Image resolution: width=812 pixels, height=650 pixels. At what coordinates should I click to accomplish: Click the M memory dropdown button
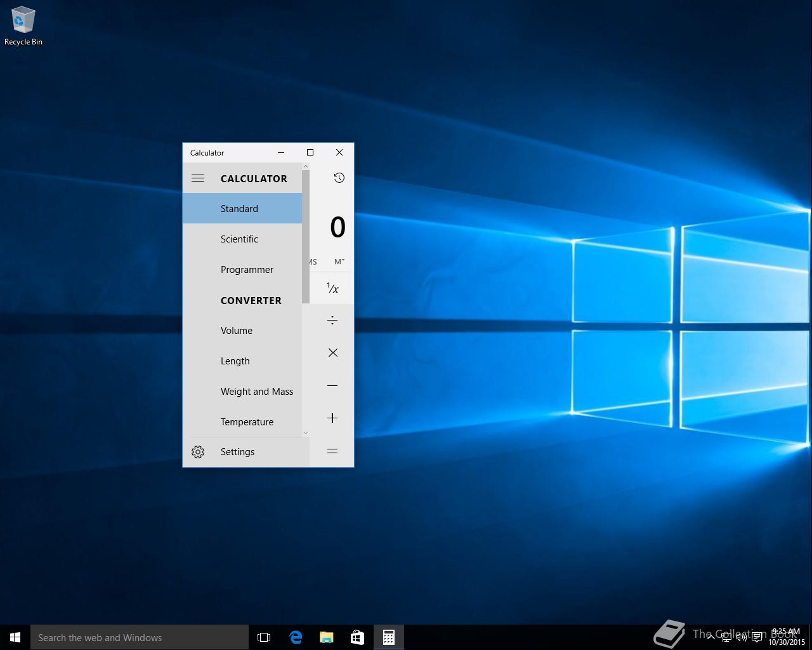click(x=339, y=262)
